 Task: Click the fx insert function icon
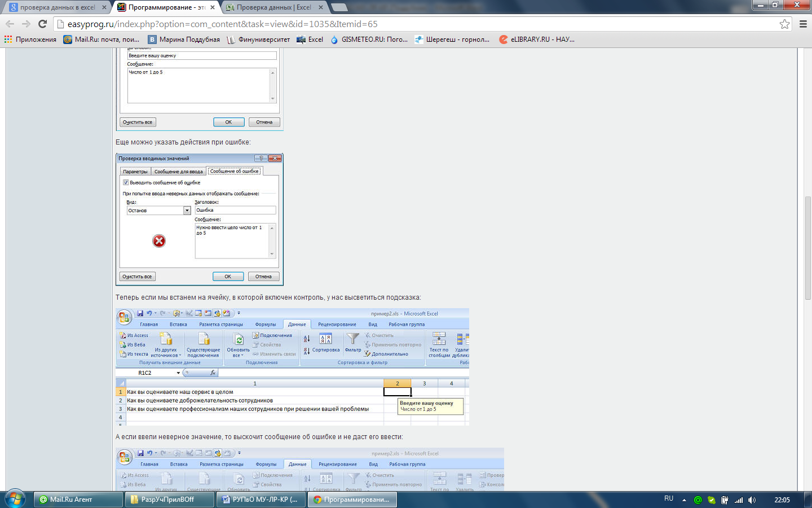pos(213,373)
